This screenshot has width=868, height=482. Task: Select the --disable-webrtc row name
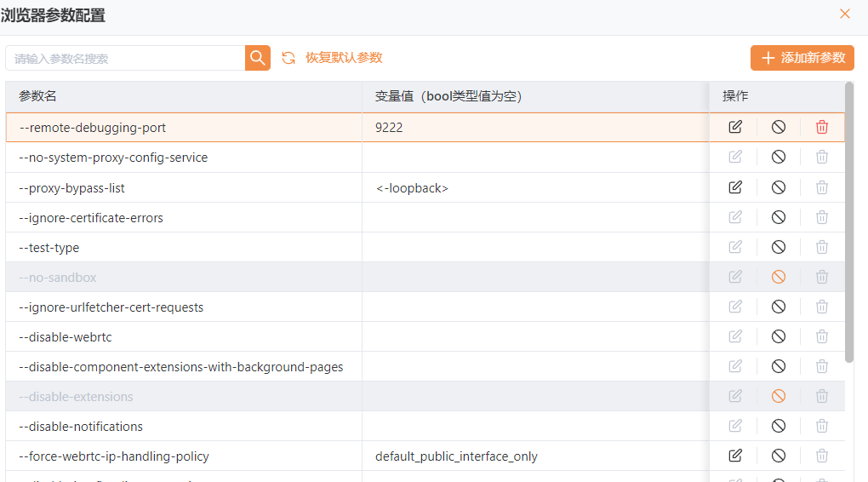pyautogui.click(x=66, y=337)
